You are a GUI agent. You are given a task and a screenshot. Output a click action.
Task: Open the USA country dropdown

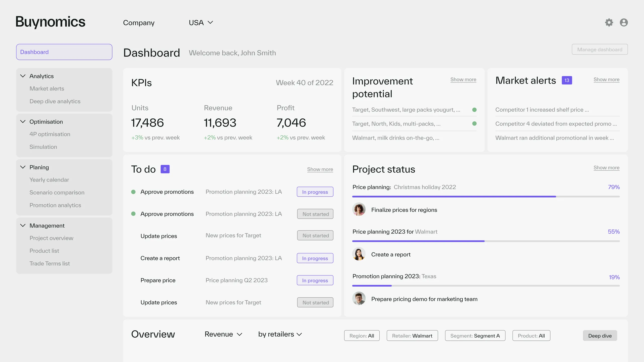pos(201,23)
